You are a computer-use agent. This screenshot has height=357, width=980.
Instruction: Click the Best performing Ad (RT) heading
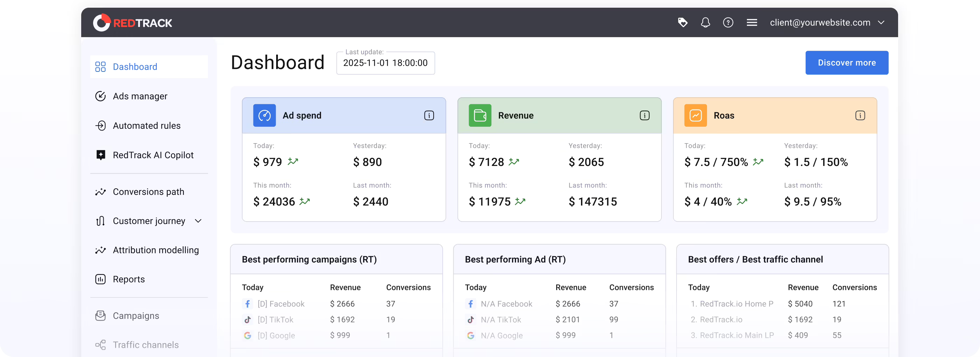(x=515, y=260)
